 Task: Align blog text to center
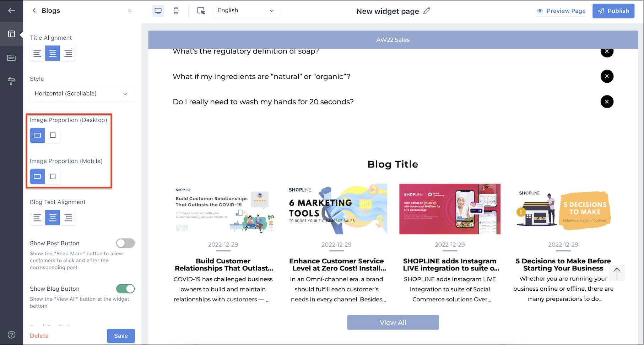coord(53,218)
